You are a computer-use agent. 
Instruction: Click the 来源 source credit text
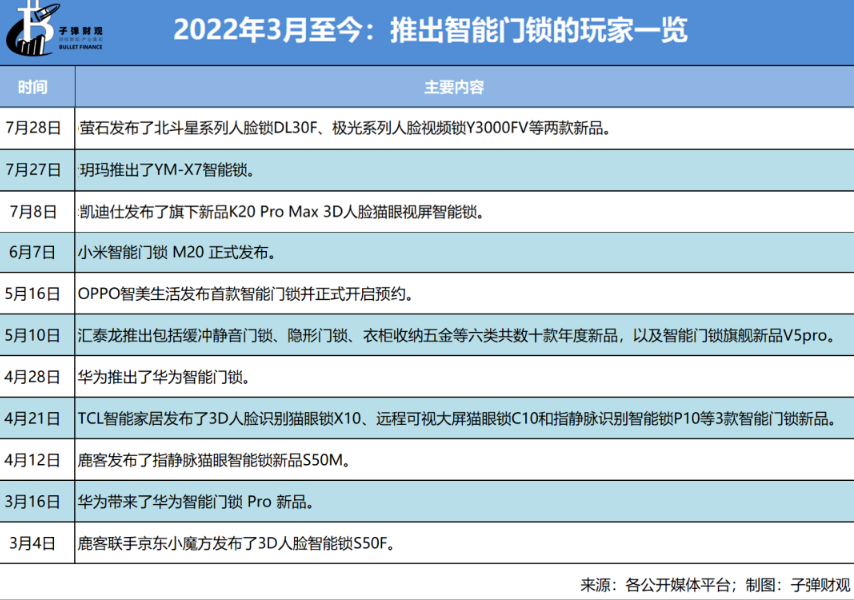tap(715, 584)
